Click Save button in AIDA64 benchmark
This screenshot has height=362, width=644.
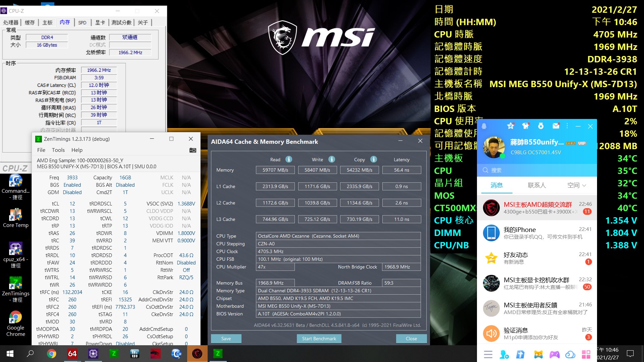pyautogui.click(x=226, y=339)
